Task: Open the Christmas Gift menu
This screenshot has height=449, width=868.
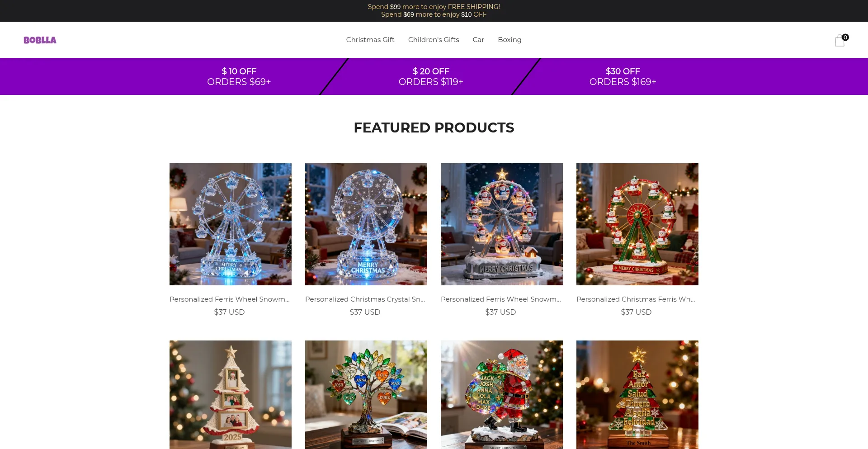Action: tap(370, 40)
